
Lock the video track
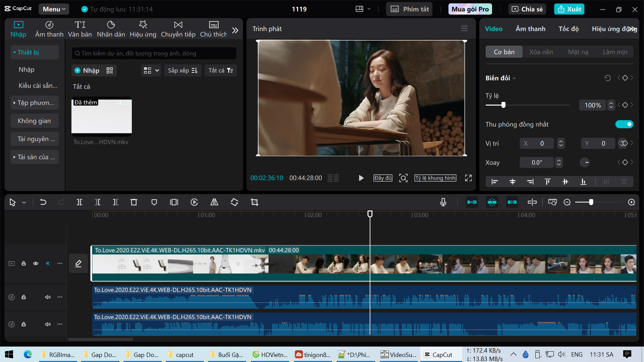click(x=23, y=263)
